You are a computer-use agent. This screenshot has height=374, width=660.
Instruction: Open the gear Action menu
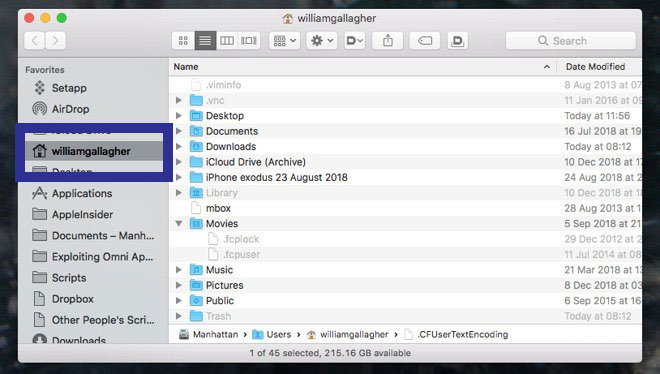[x=322, y=41]
